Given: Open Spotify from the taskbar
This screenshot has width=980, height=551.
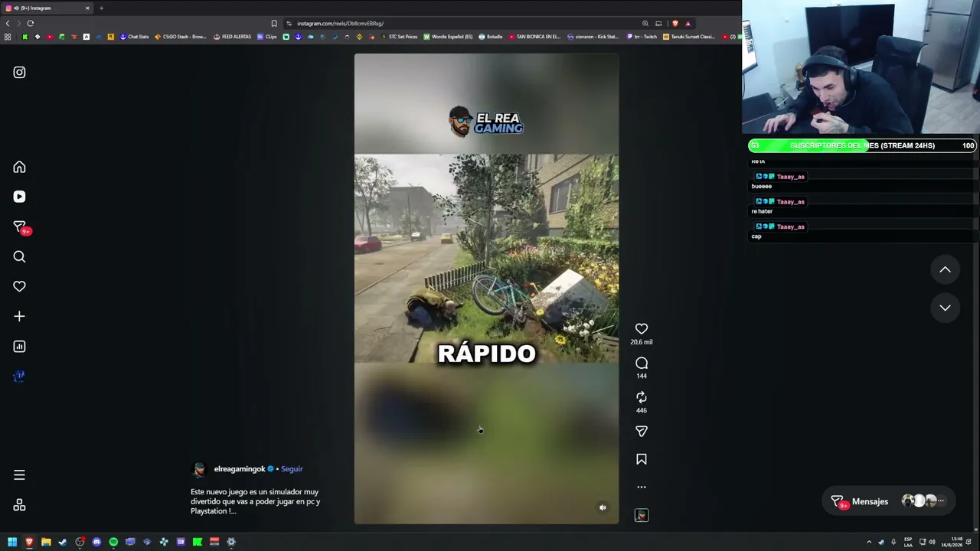Looking at the screenshot, I should click(x=113, y=542).
